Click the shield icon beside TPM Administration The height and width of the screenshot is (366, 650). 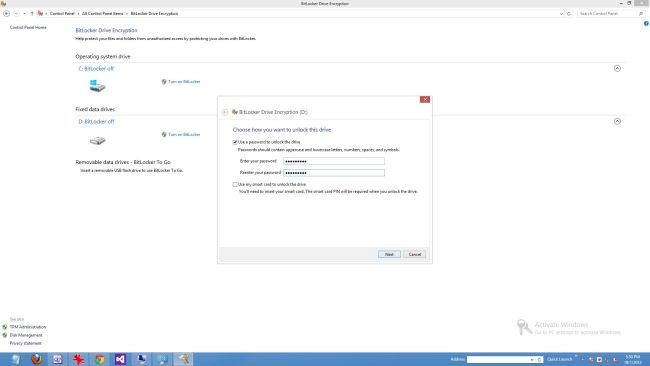point(5,327)
